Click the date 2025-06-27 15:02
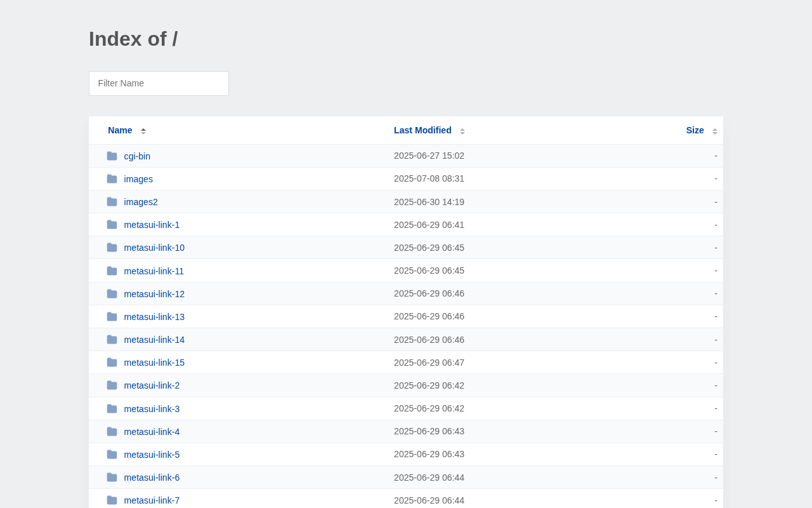 [429, 156]
